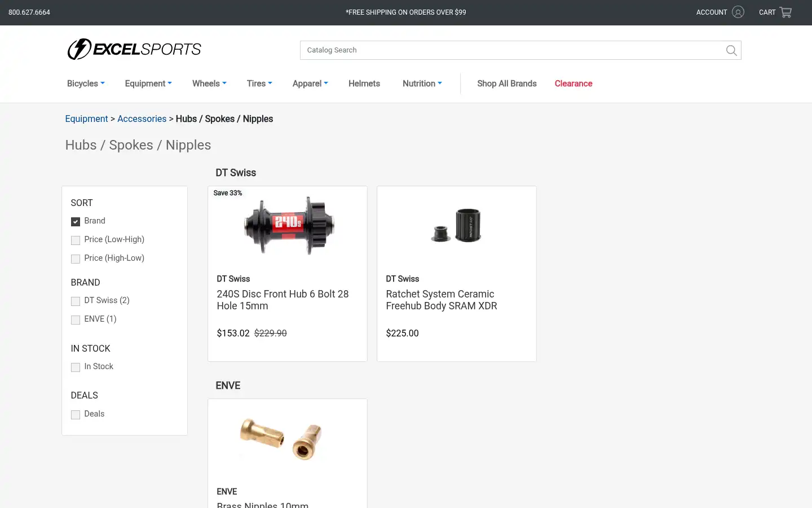Click the ENVE brass nipples image

pyautogui.click(x=281, y=439)
